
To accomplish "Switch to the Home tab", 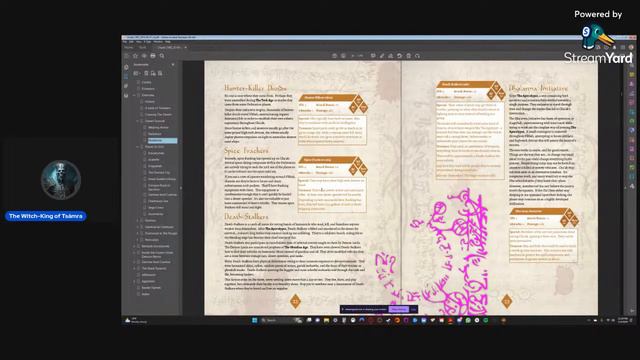I will point(129,47).
